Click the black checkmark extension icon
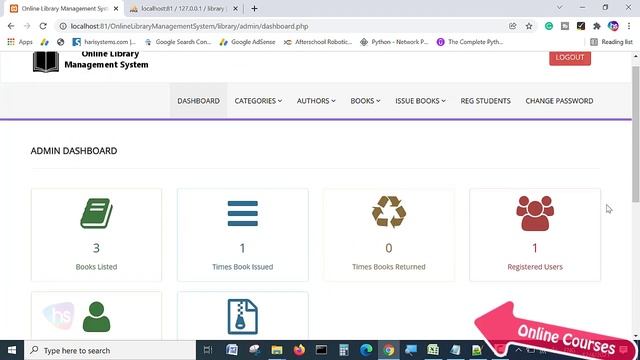 (581, 26)
